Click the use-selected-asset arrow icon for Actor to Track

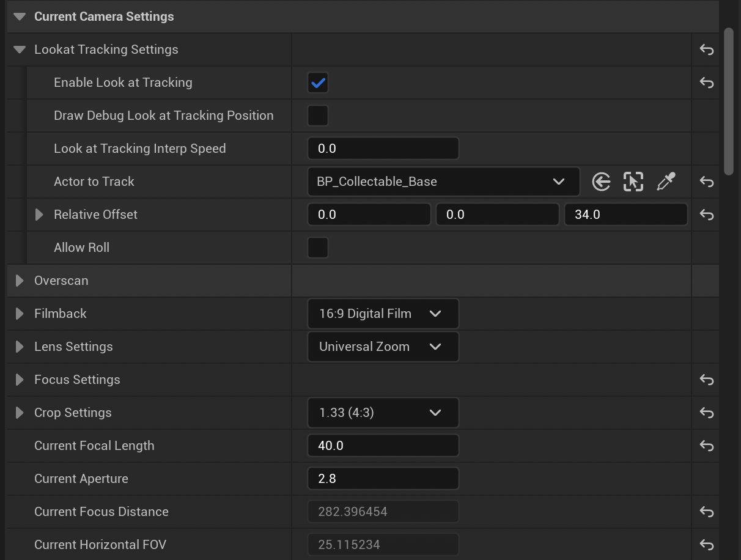(602, 182)
